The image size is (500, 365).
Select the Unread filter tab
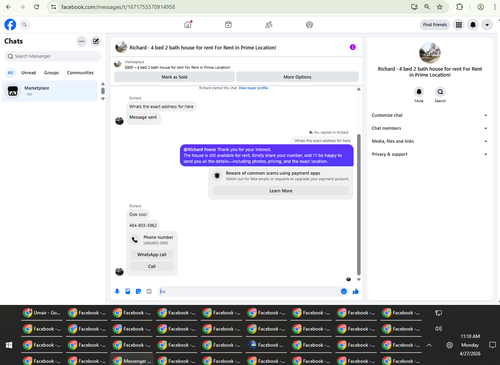[x=28, y=73]
